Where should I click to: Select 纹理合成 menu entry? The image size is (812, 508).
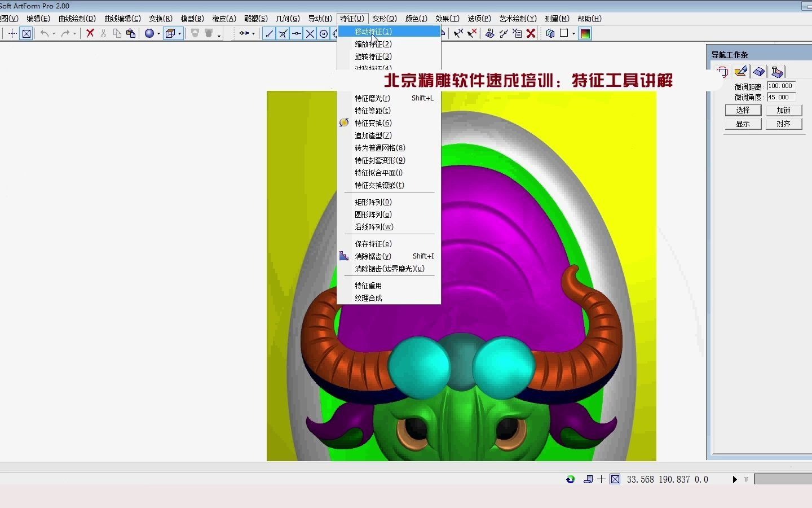pos(389,298)
